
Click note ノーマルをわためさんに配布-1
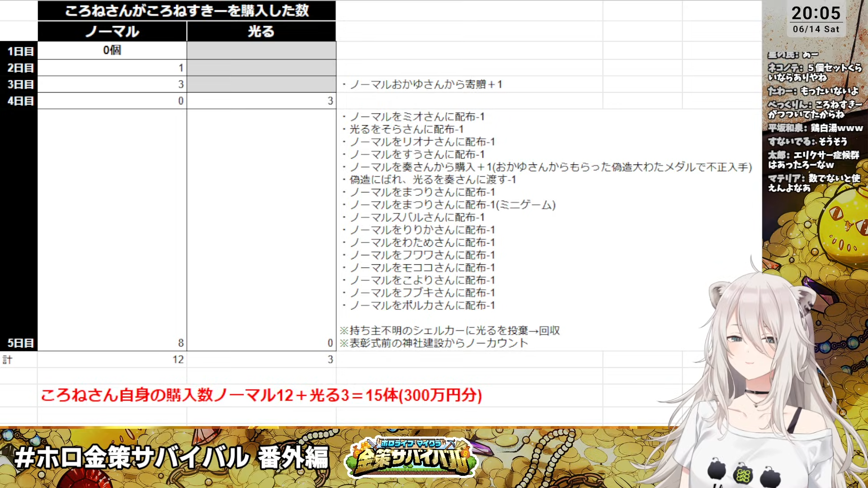(x=418, y=243)
